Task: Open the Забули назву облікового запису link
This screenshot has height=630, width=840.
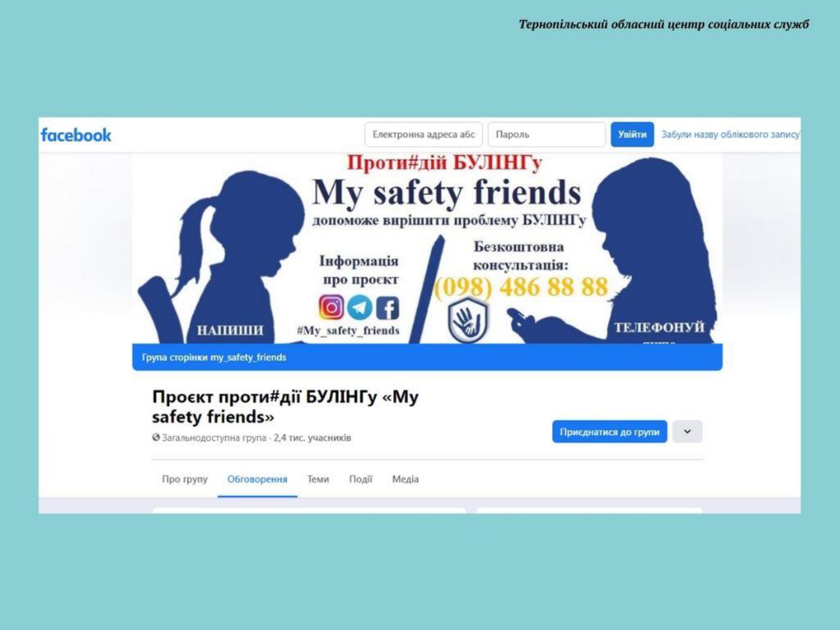Action: [x=730, y=134]
